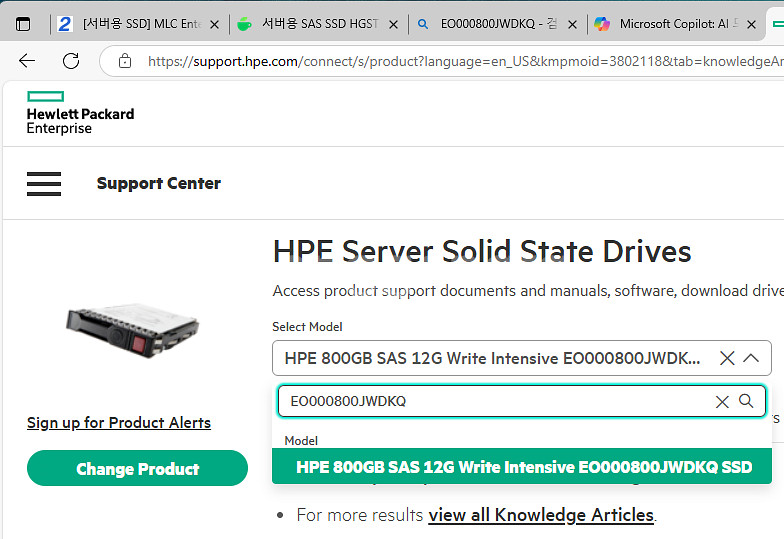This screenshot has height=539, width=784.
Task: Click the Hewlett Packard Enterprise logo
Action: (x=80, y=113)
